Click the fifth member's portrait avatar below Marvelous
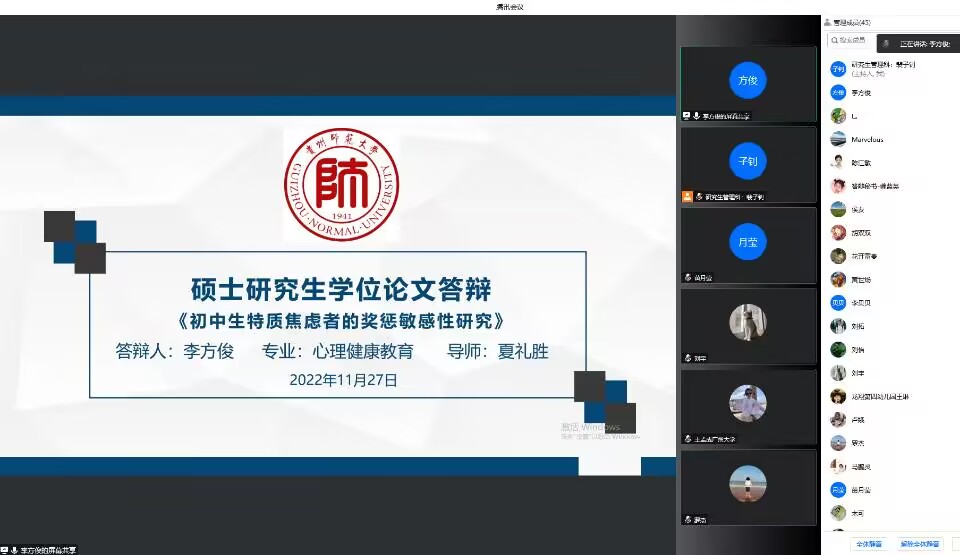This screenshot has width=960, height=555. point(838,162)
